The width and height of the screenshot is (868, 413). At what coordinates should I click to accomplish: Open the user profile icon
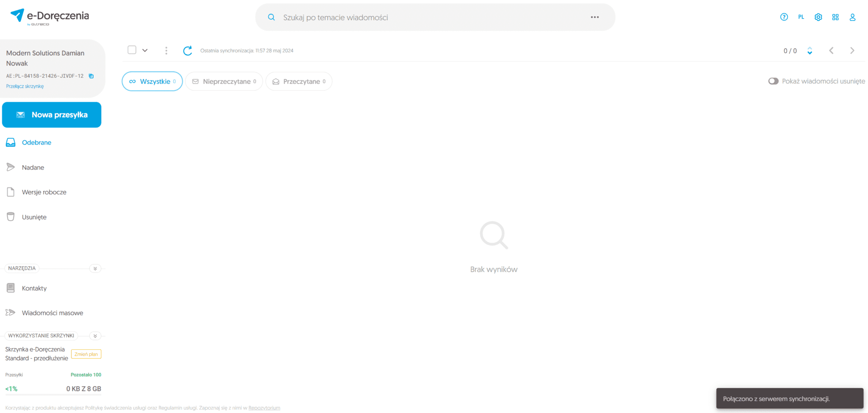pyautogui.click(x=853, y=17)
